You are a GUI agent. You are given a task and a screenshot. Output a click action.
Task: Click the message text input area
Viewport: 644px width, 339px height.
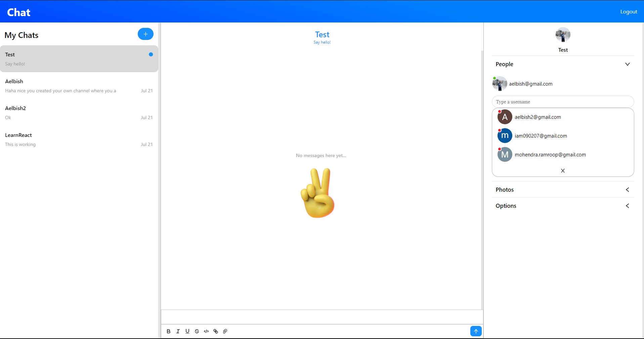pos(322,317)
